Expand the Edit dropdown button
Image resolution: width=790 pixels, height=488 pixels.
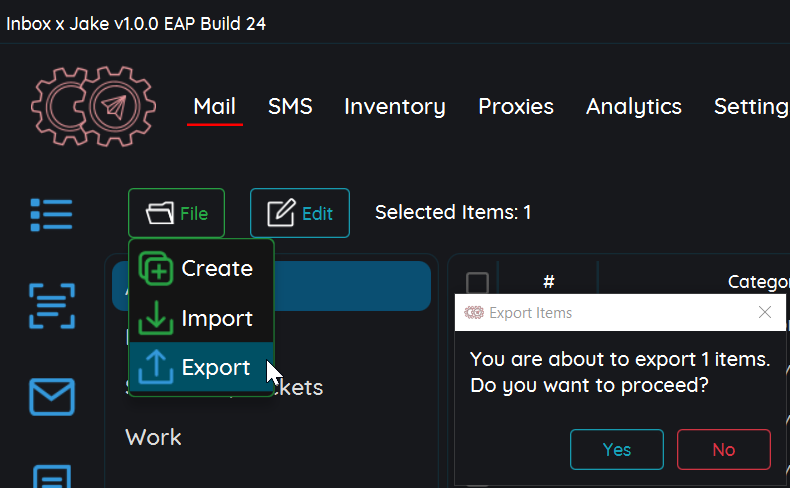(300, 213)
